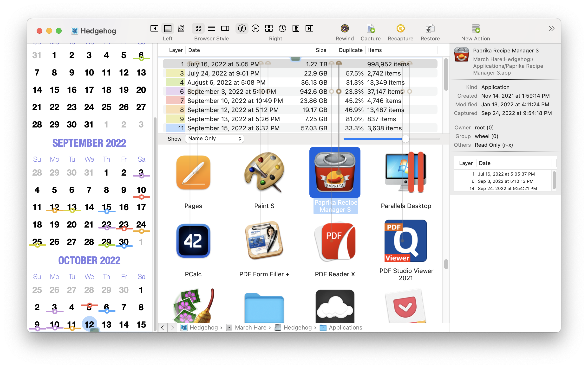Select the Parallels Desktop app thumbnail

(x=405, y=173)
